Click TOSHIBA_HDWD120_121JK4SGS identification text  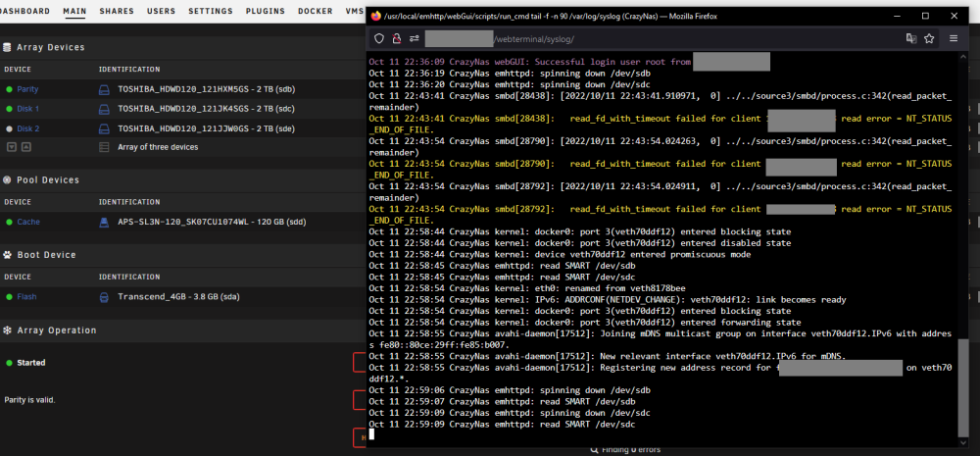click(x=206, y=109)
